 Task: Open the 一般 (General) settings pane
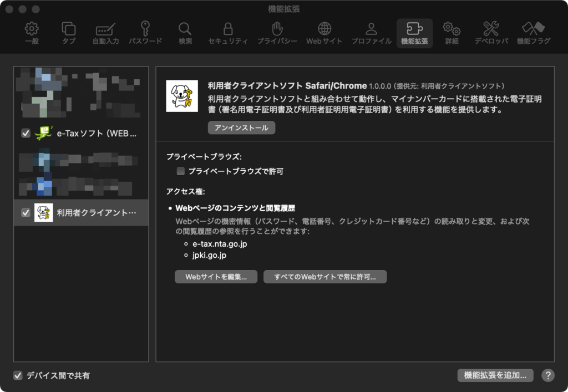[32, 33]
